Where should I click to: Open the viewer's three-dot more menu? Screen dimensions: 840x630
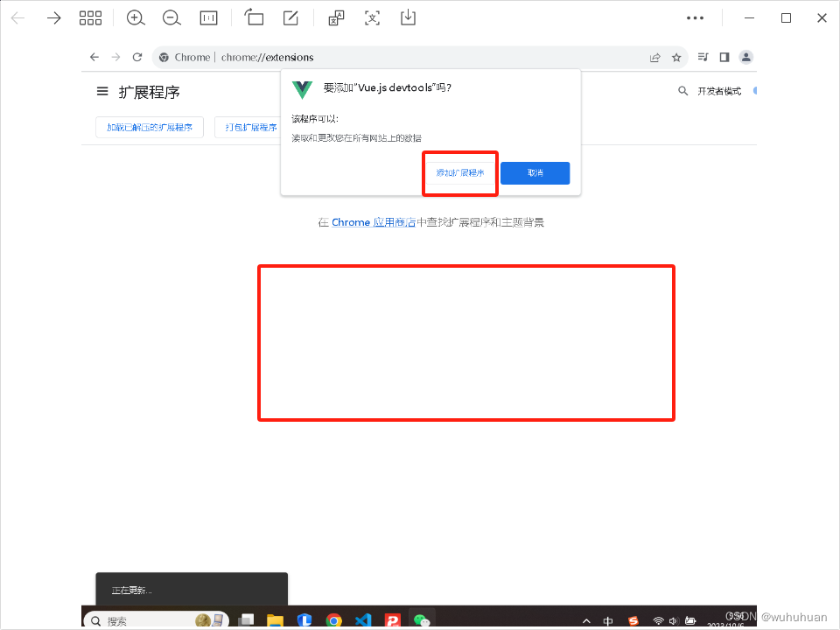696,18
